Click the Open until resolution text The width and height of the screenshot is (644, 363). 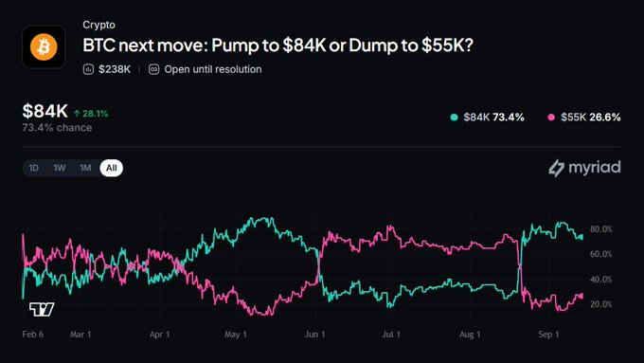click(x=213, y=69)
